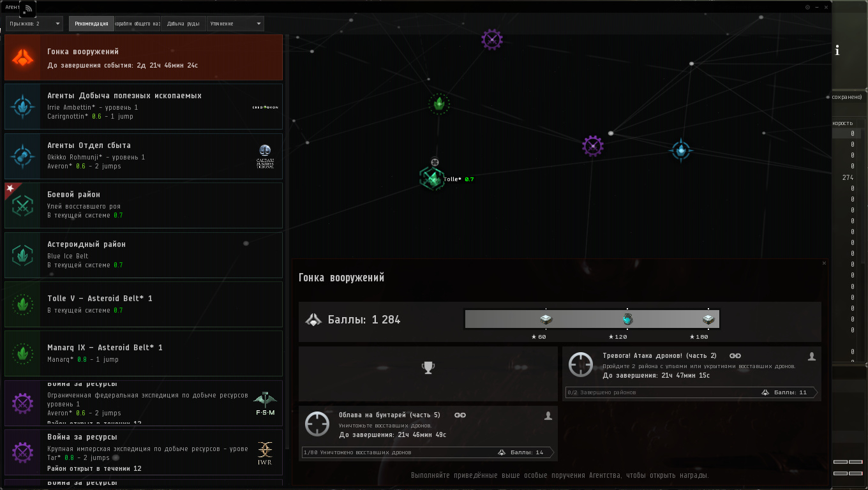The image size is (868, 490).
Task: Click the red Гонка вооружений event icon
Action: pos(23,57)
